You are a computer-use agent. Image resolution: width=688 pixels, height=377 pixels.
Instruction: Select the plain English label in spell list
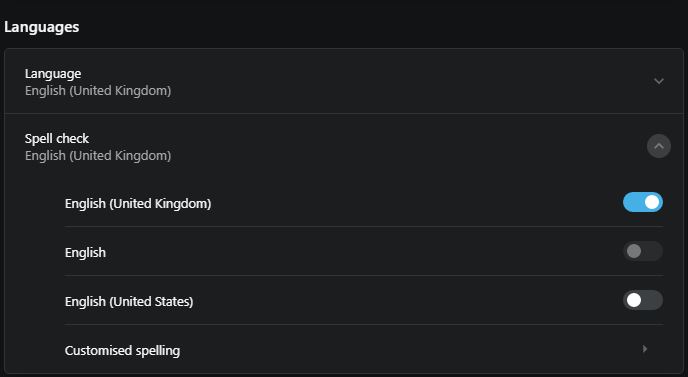click(x=85, y=253)
